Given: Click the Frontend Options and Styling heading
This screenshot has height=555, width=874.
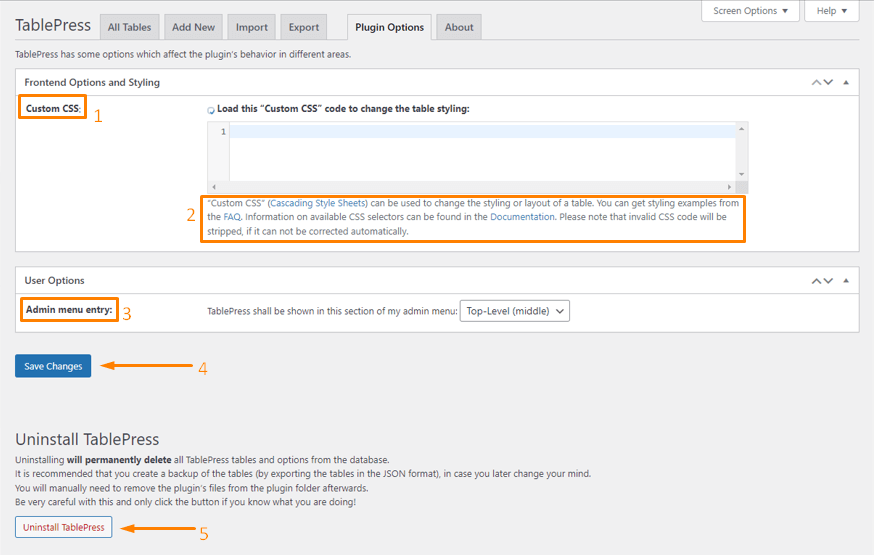Looking at the screenshot, I should [x=92, y=82].
